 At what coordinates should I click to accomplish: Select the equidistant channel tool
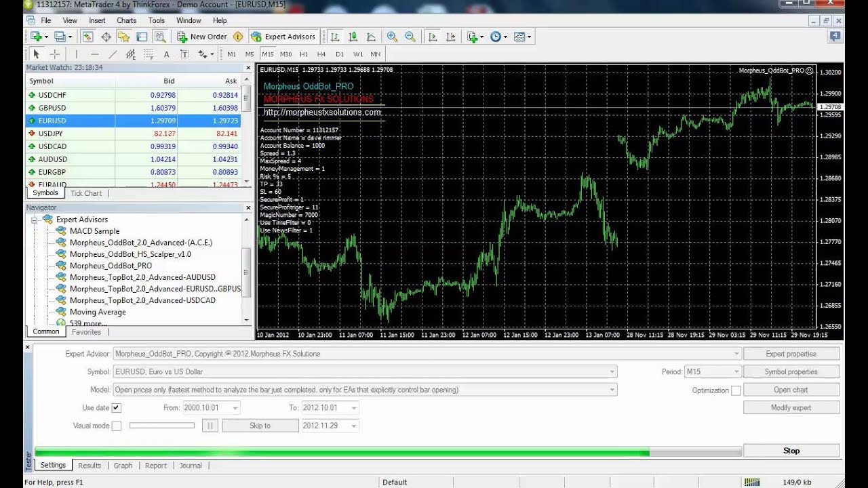(x=131, y=54)
